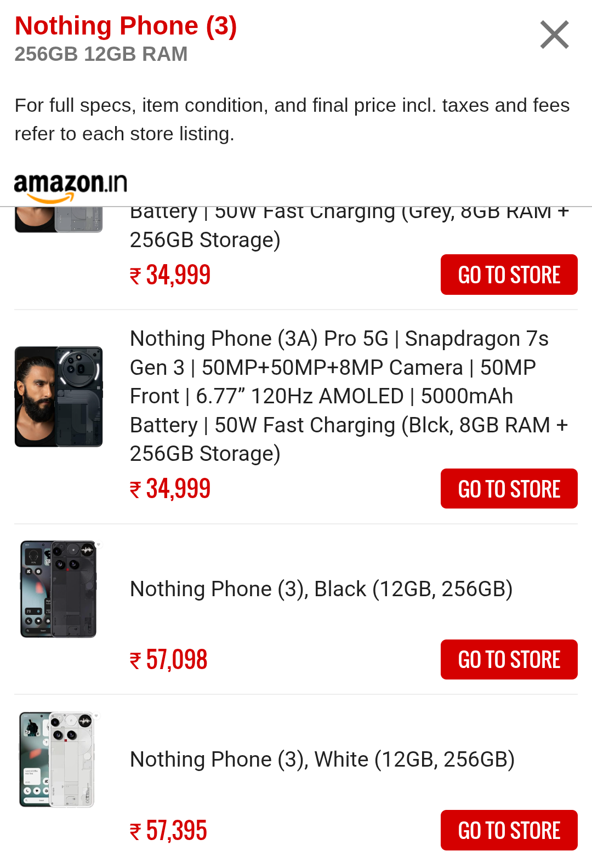Viewport: 592px width, 868px height.
Task: Open the Nothing Phone (3), White title
Action: pos(322,759)
